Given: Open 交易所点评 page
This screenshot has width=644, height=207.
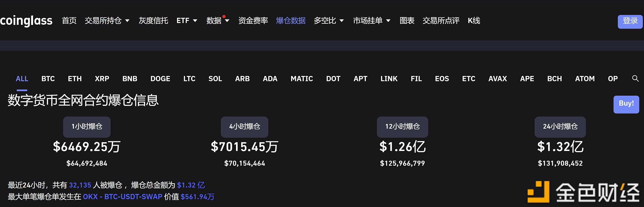Looking at the screenshot, I should click(x=441, y=21).
